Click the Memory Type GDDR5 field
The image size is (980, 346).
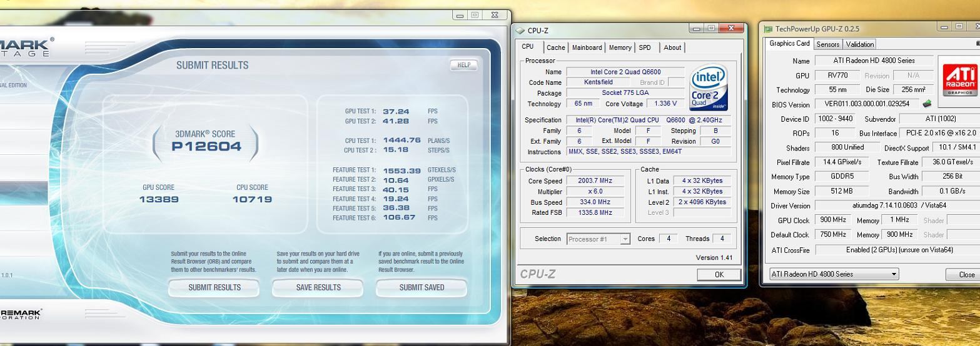842,177
